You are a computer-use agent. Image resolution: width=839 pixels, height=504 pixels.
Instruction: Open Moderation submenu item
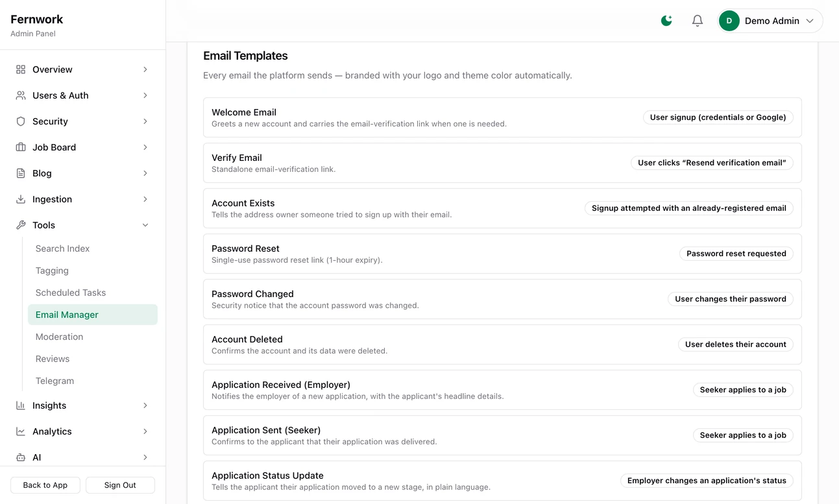coord(93,337)
